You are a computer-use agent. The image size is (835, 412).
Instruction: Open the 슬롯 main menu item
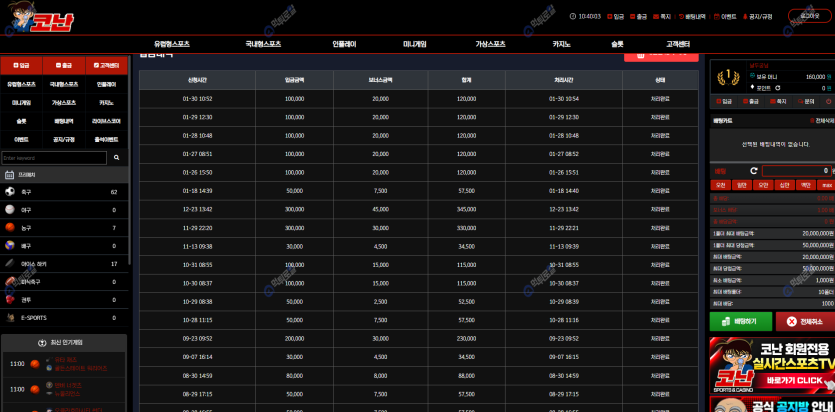click(617, 44)
